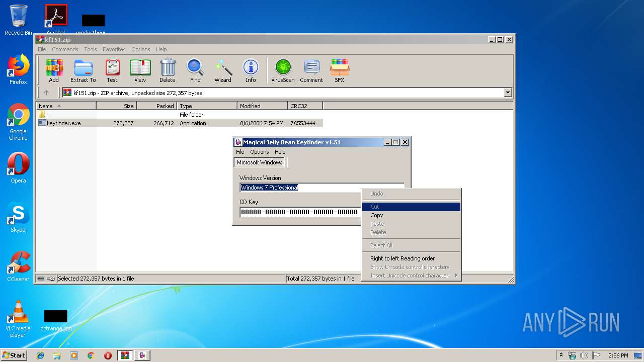
Task: Click the Extract To toolbar icon
Action: coord(83,70)
